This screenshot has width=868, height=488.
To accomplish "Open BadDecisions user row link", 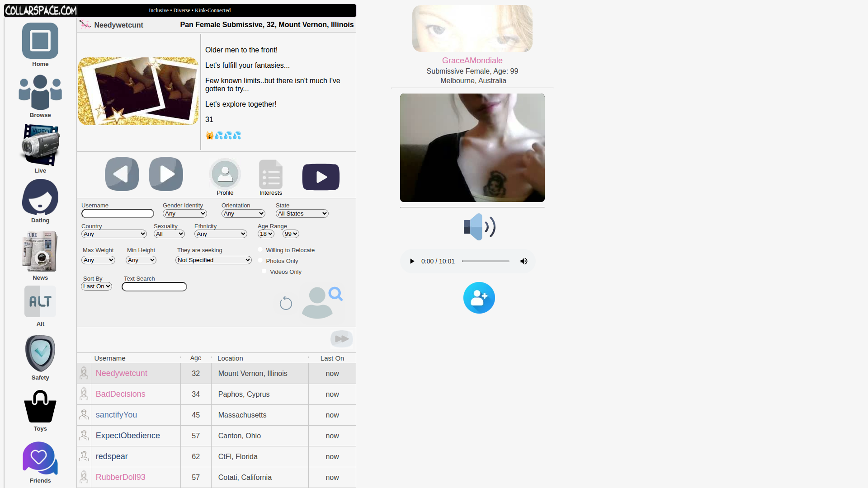I will click(x=120, y=394).
